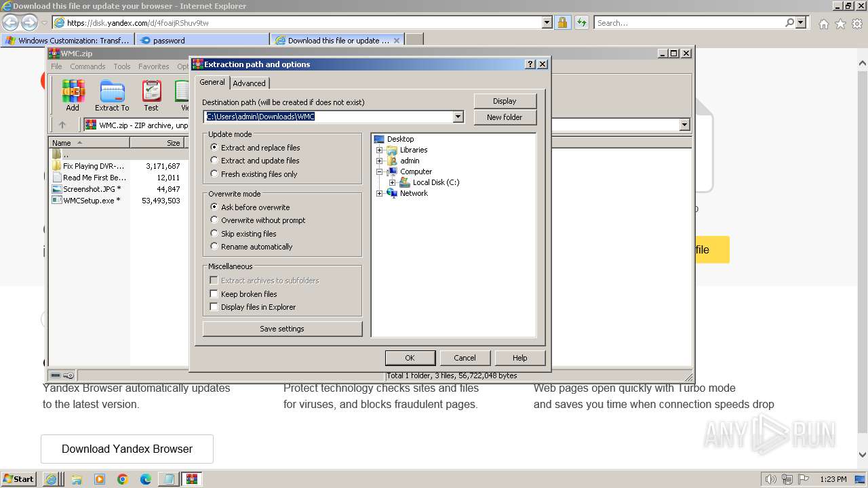Switch to the password browser tab

(x=202, y=40)
